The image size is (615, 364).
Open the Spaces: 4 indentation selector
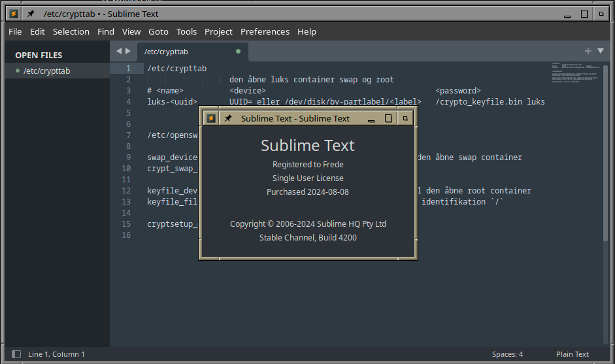[x=507, y=354]
